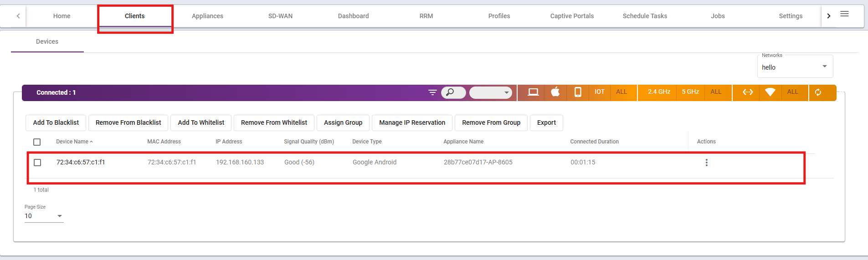Click Remove From Group button
Image resolution: width=868 pixels, height=260 pixels.
[x=491, y=123]
